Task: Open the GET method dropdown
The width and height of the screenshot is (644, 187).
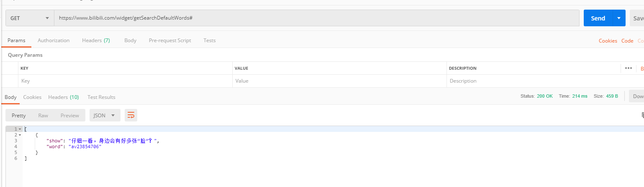Action: (x=30, y=18)
